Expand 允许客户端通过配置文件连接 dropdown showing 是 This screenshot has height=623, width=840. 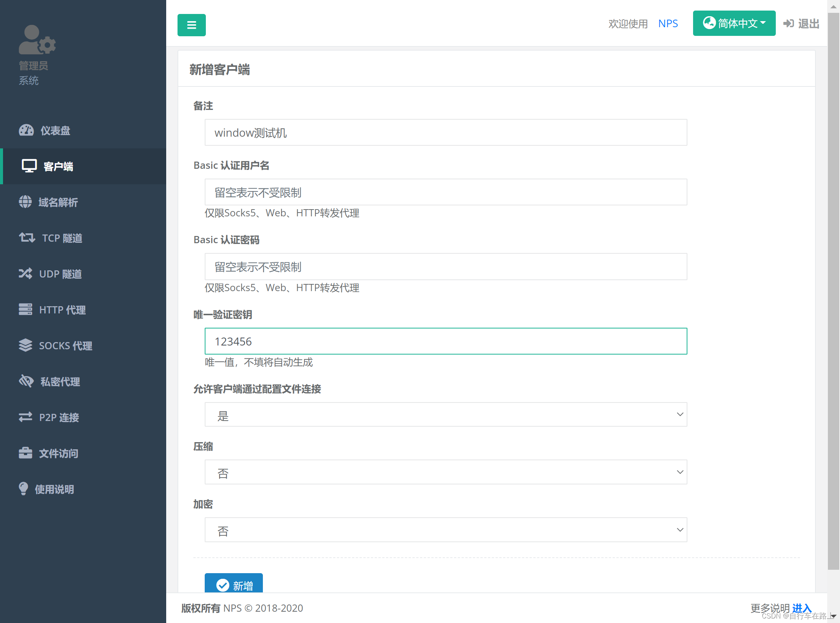(446, 414)
